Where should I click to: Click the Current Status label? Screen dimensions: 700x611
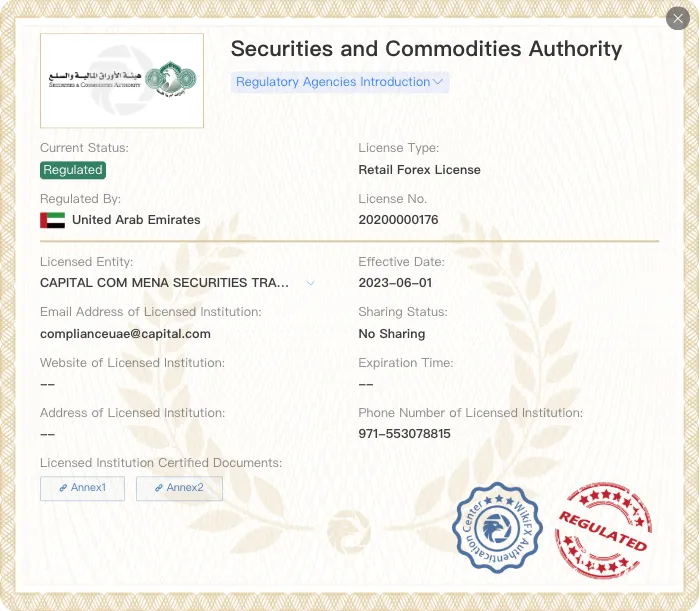click(x=84, y=148)
